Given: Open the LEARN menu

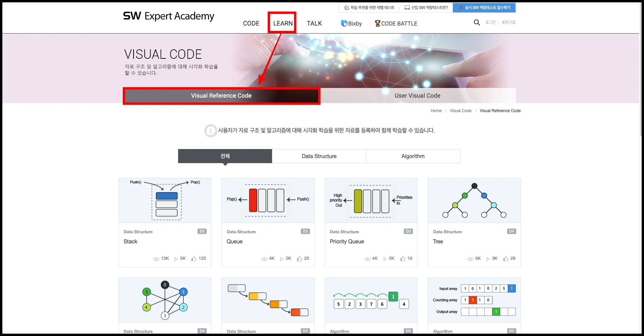Looking at the screenshot, I should click(x=283, y=23).
